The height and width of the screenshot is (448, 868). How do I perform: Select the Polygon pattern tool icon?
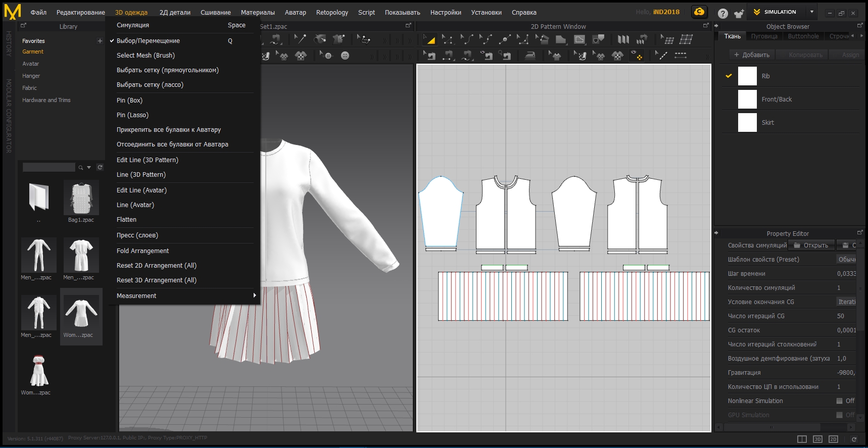point(561,39)
